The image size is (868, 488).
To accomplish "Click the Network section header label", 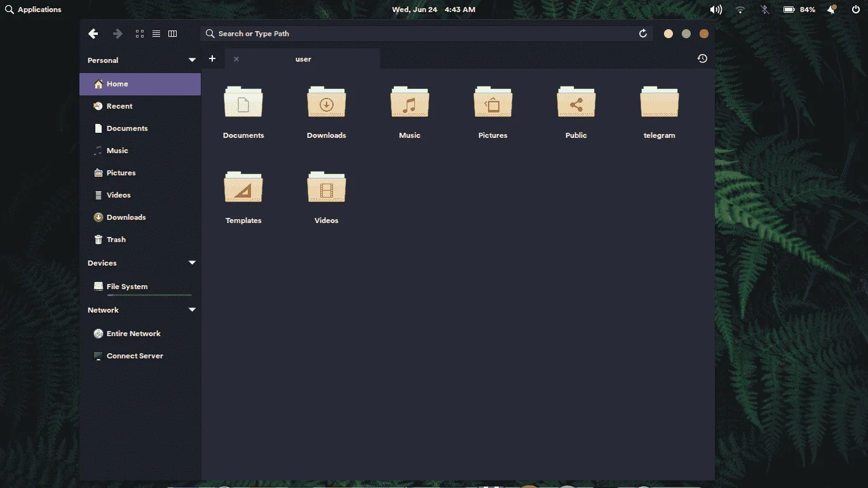I will point(103,310).
